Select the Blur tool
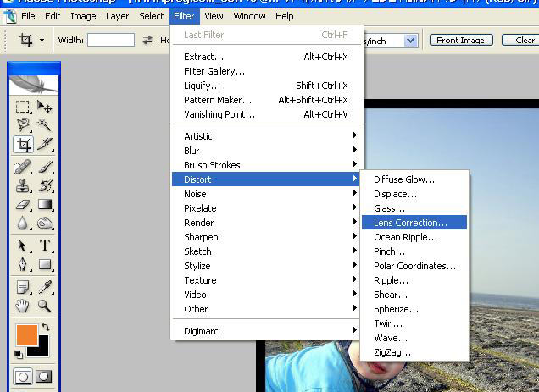The width and height of the screenshot is (539, 392). click(23, 224)
